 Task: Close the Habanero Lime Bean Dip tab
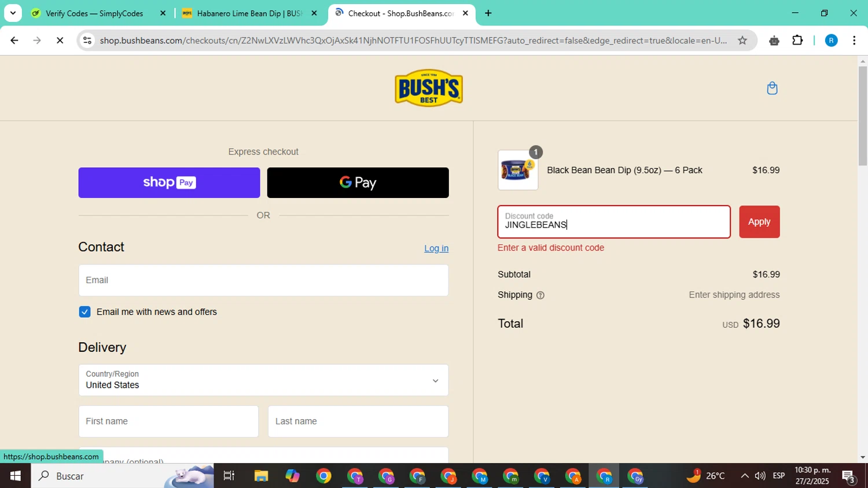(314, 13)
